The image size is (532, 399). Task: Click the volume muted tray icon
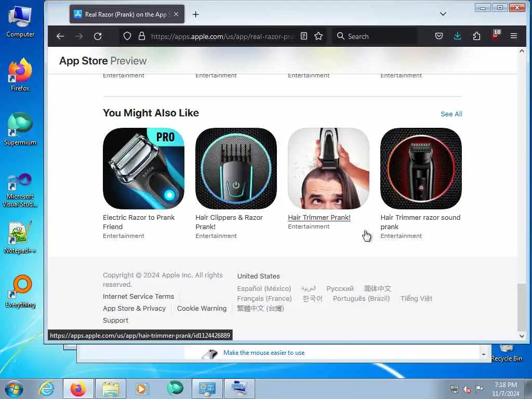point(467,389)
